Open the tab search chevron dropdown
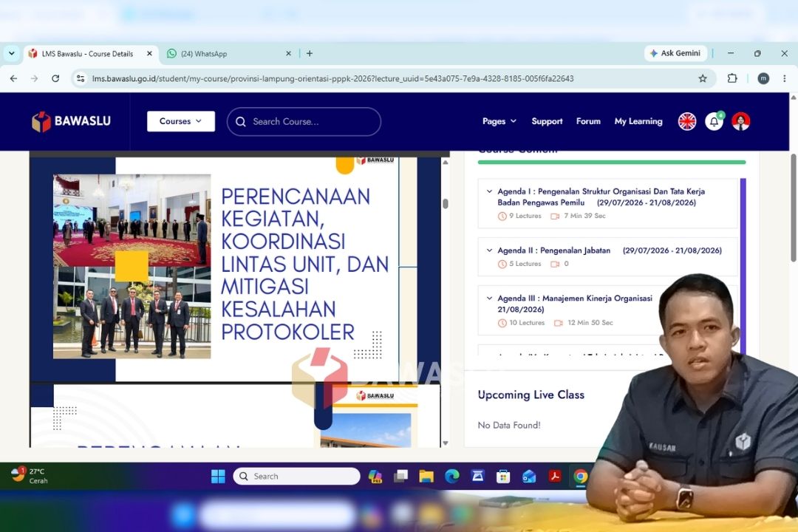 (x=12, y=53)
